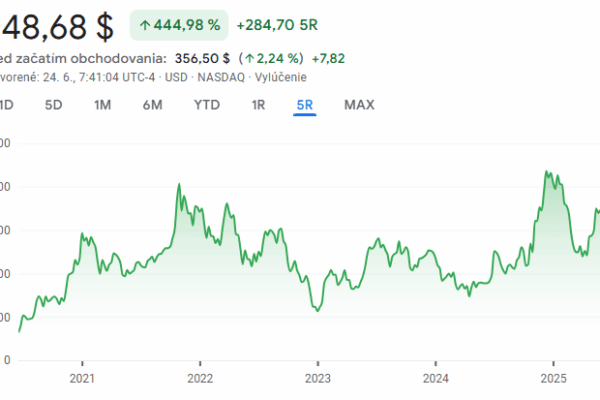Click the 2021 axis marker
The height and width of the screenshot is (400, 600).
coord(82,379)
